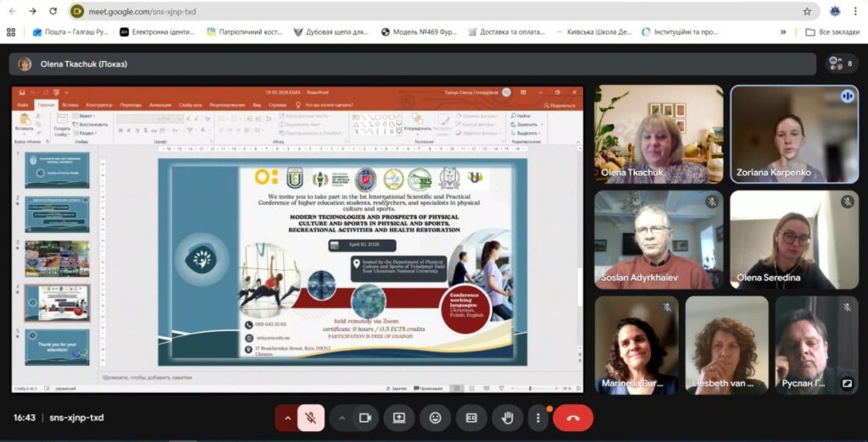The height and width of the screenshot is (442, 868).
Task: Open more options three-dot menu in Meet
Action: coord(538,417)
